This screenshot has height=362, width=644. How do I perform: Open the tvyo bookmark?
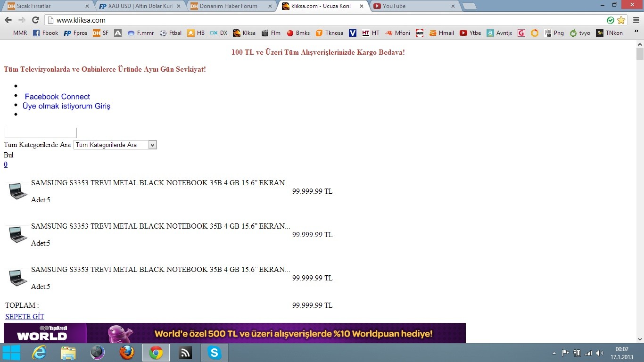[x=580, y=33]
